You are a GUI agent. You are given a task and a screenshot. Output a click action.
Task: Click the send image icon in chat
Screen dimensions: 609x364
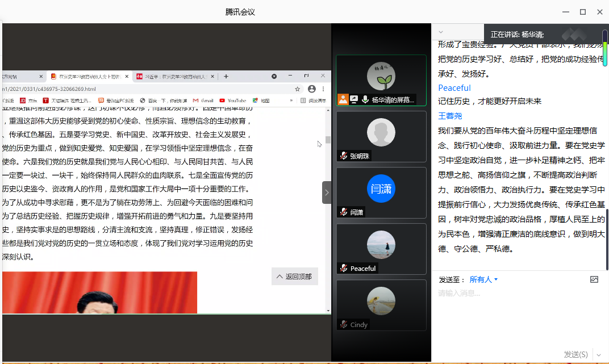point(594,279)
